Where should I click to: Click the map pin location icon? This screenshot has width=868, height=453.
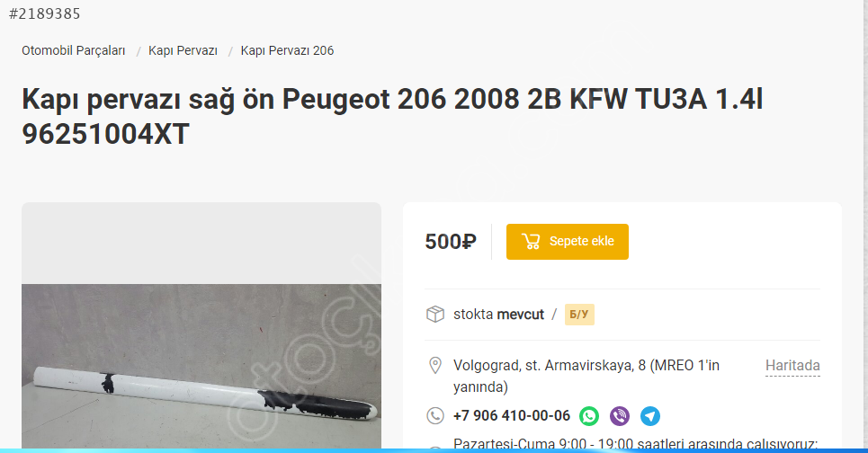[x=435, y=366]
